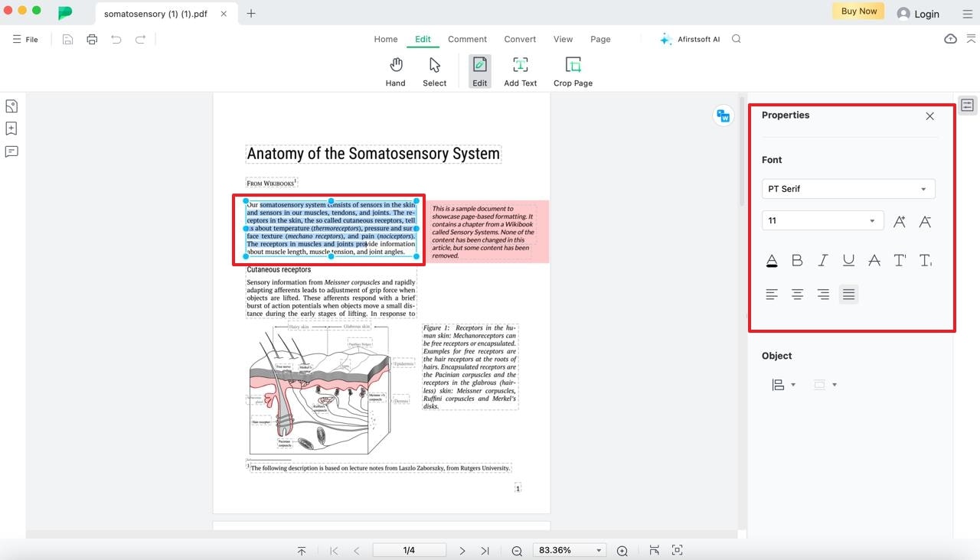
Task: Open the search magnifier icon
Action: pos(737,39)
